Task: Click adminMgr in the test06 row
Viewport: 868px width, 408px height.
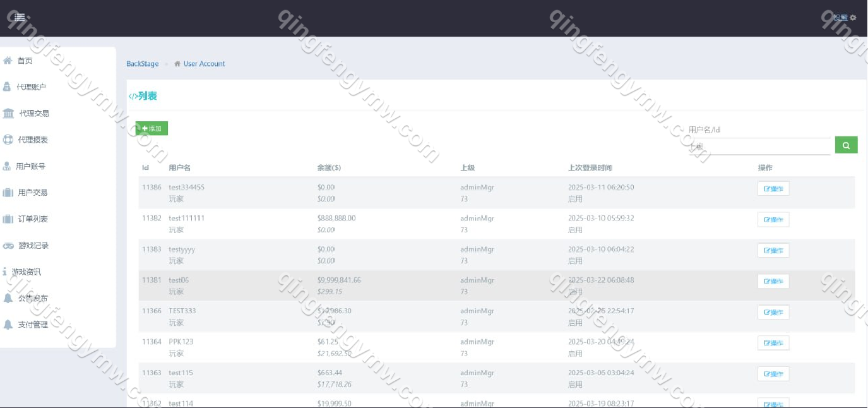Action: point(477,280)
